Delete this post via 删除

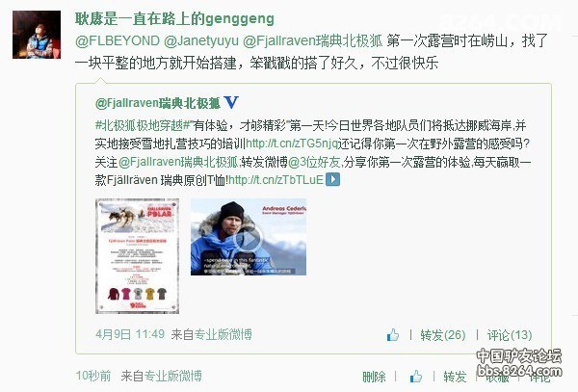(x=374, y=377)
